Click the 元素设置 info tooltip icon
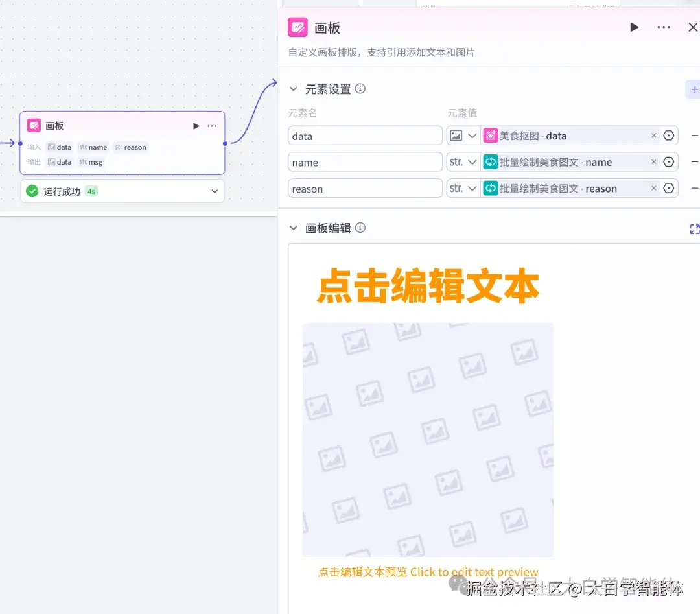Viewport: 700px width, 614px height. [x=360, y=89]
